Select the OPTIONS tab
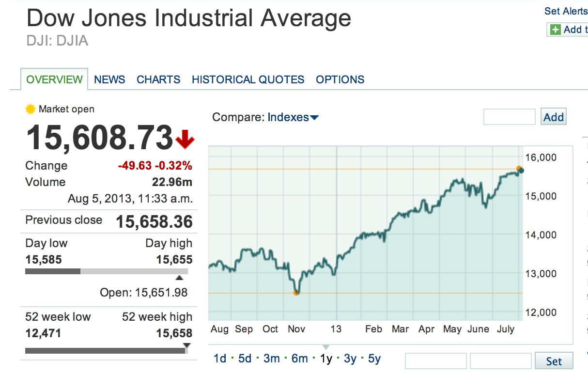Viewport: 588px width, 375px height. pyautogui.click(x=340, y=79)
